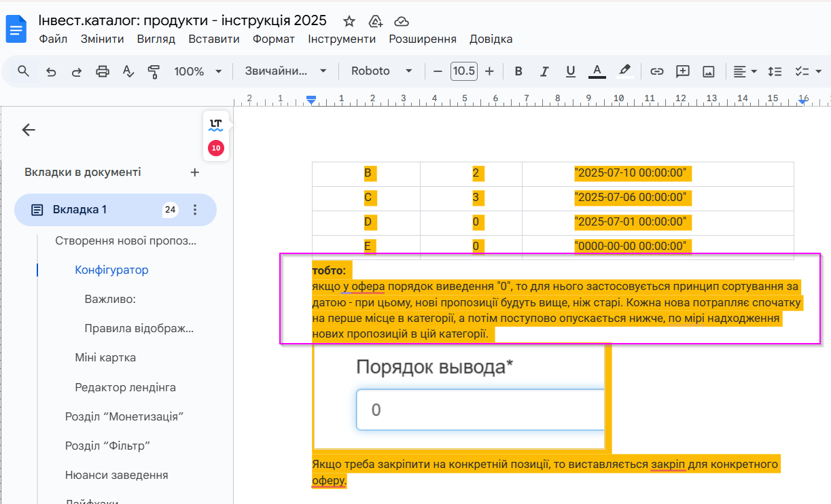Expand the checklist options arrow
The height and width of the screenshot is (504, 831).
tap(818, 71)
